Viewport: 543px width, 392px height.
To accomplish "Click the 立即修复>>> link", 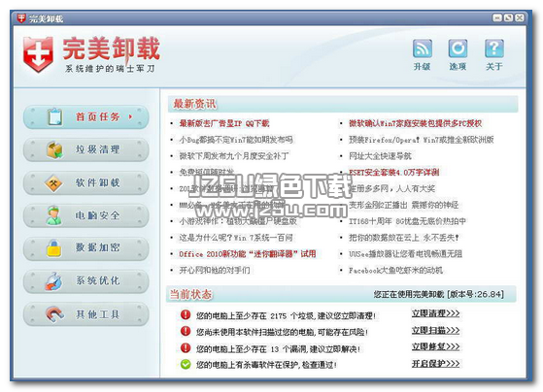I will tap(435, 346).
